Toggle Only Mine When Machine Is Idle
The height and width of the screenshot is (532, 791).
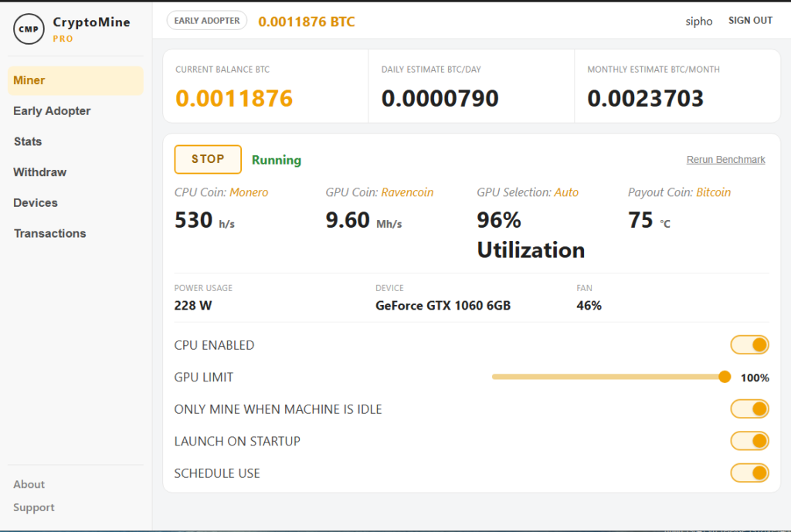pos(749,409)
